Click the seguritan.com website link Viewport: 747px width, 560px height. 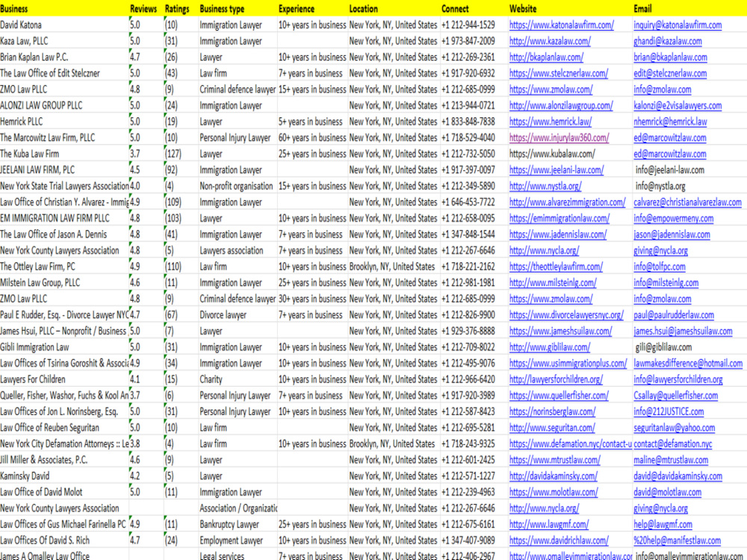552,428
